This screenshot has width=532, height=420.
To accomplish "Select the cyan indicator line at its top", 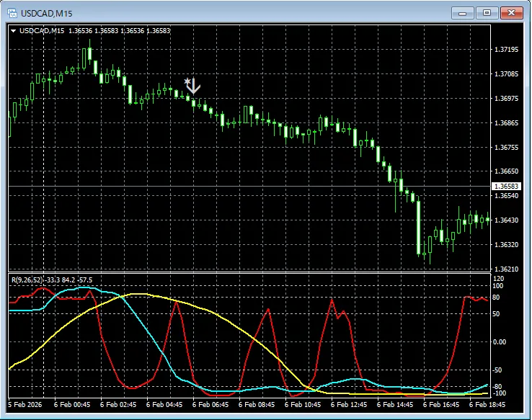I will pyautogui.click(x=83, y=287).
